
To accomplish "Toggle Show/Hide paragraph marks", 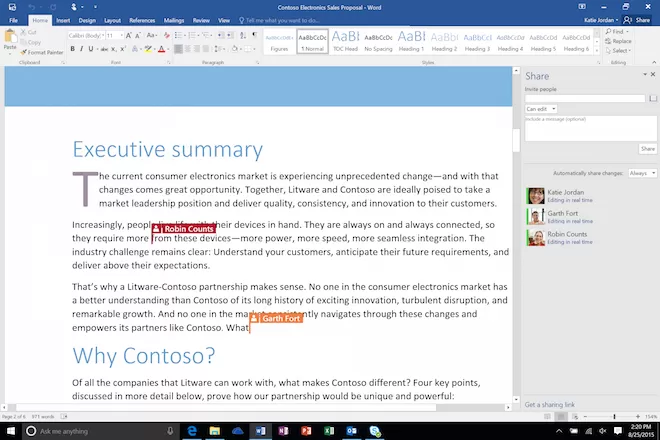I will coord(254,35).
